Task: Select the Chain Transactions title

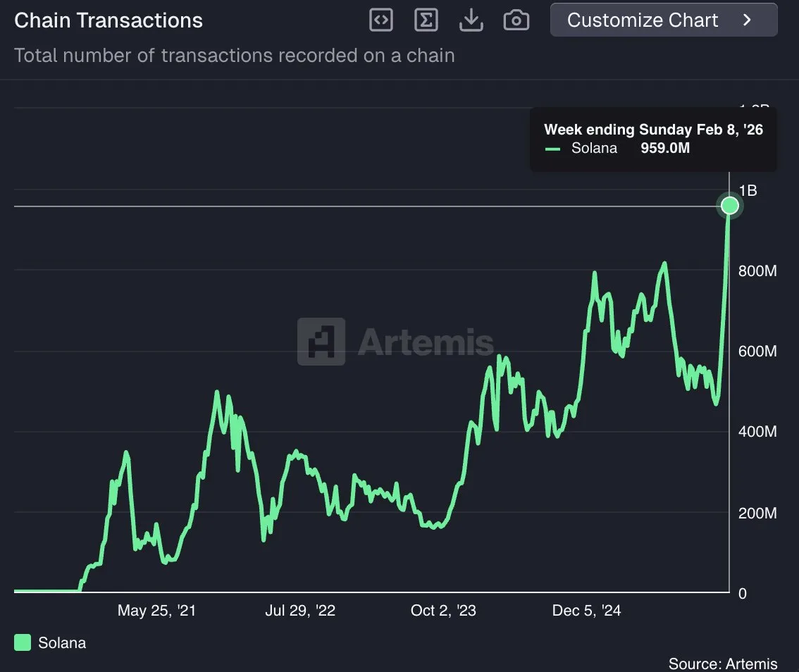Action: [108, 20]
